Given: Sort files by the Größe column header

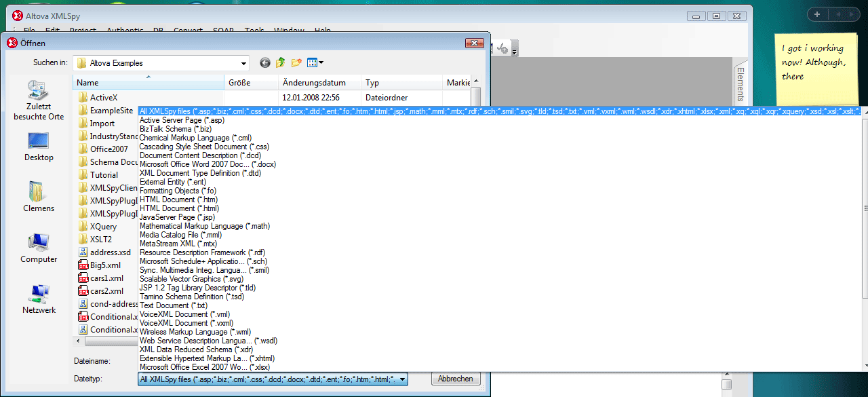Looking at the screenshot, I should tap(251, 83).
